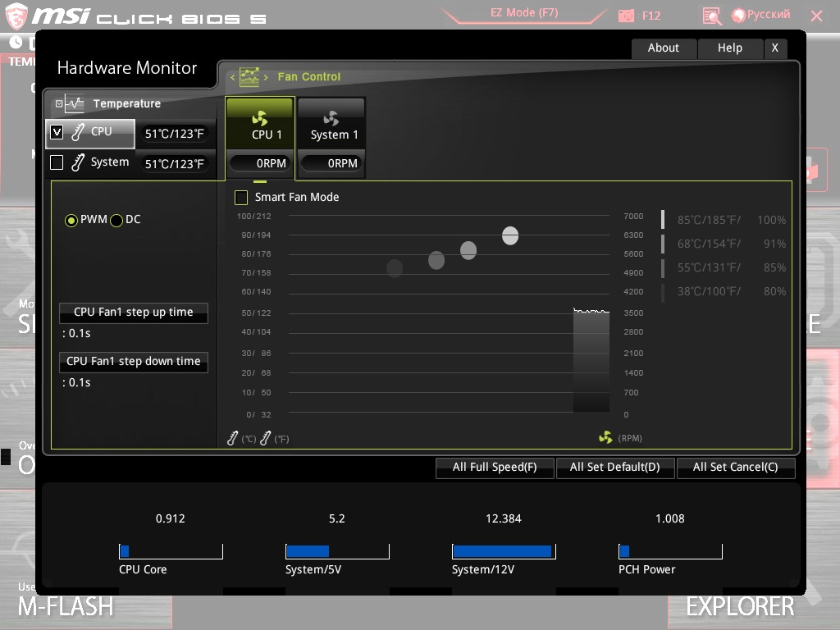
Task: Enable the Smart Fan Mode checkbox
Action: [x=241, y=198]
